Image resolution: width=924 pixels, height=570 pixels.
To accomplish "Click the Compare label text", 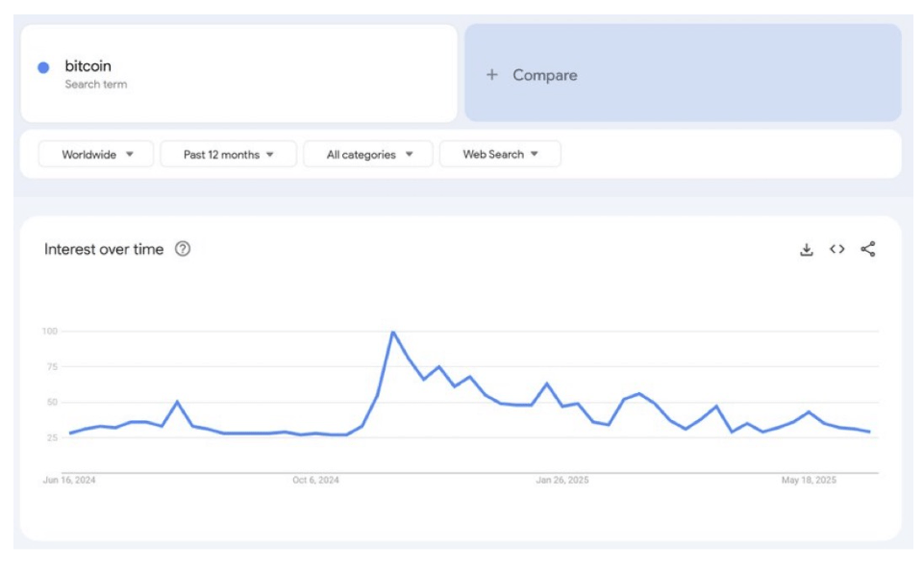I will tap(545, 75).
